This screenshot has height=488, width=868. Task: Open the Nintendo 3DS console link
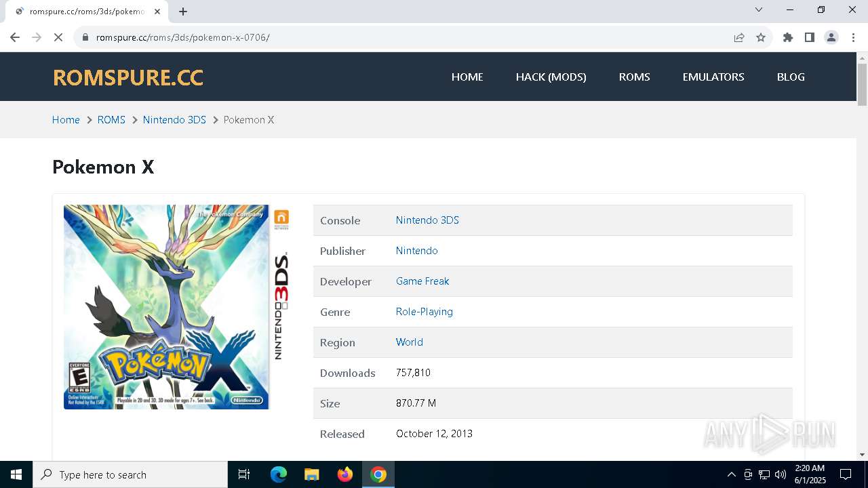pyautogui.click(x=427, y=220)
